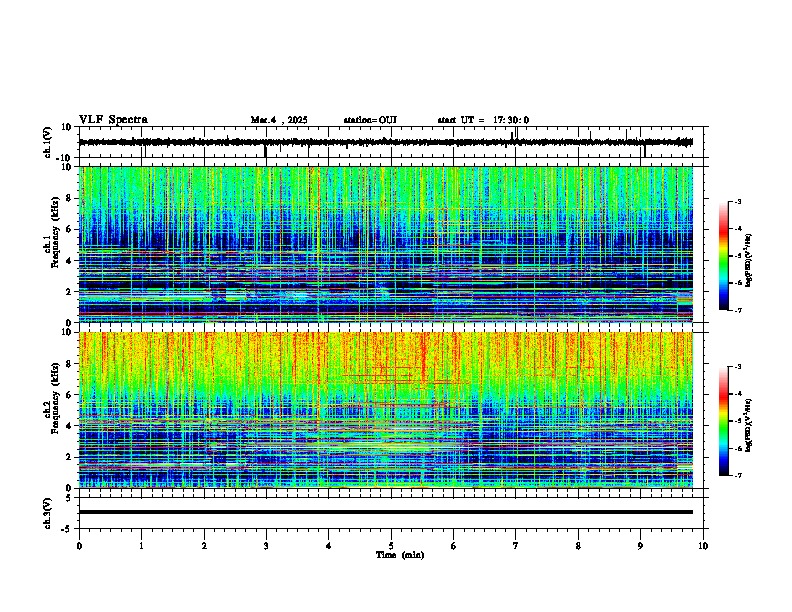Click the ch.1 spectrogram color bar
Screen dimensions: 792x612
tap(723, 256)
